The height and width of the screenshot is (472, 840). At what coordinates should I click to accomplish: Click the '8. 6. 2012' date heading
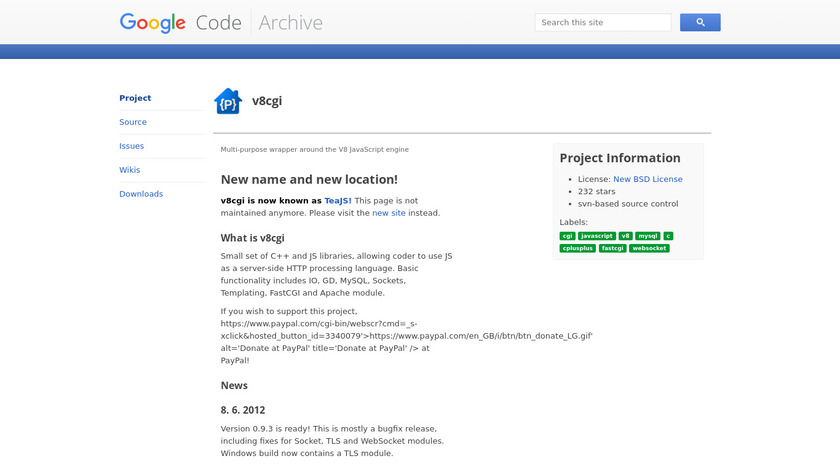pos(243,410)
